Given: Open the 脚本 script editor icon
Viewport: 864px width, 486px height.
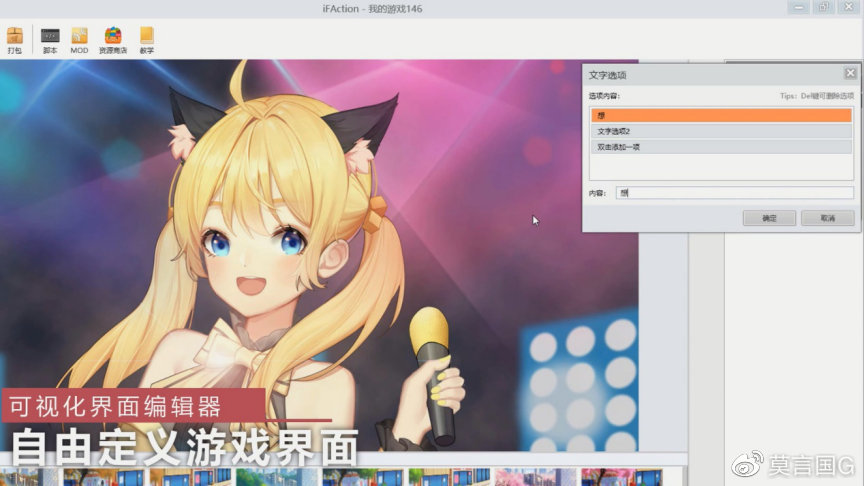Looking at the screenshot, I should (50, 40).
